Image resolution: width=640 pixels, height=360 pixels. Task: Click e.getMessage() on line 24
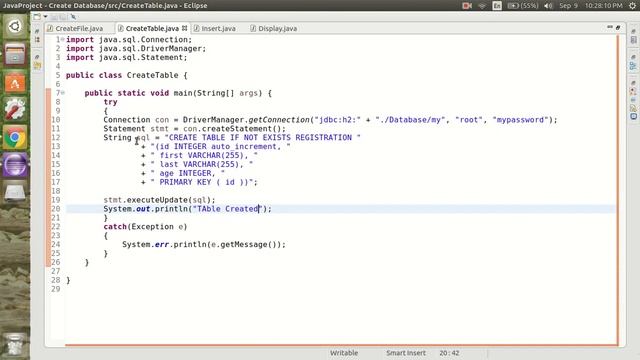coord(244,244)
